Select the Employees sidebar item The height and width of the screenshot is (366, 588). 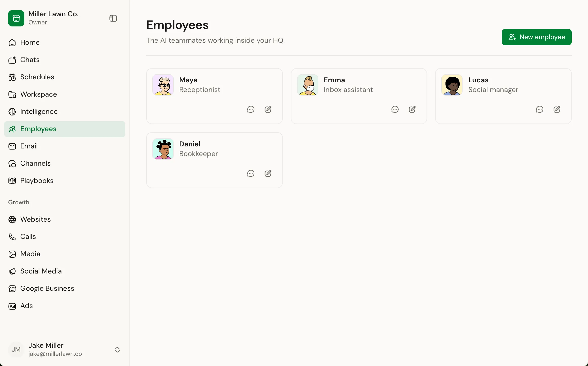click(65, 129)
